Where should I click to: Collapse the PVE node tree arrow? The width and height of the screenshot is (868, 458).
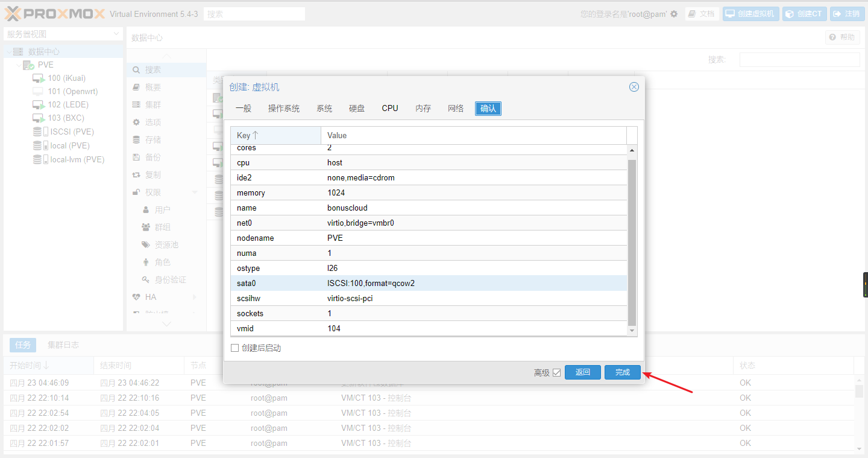coord(18,65)
